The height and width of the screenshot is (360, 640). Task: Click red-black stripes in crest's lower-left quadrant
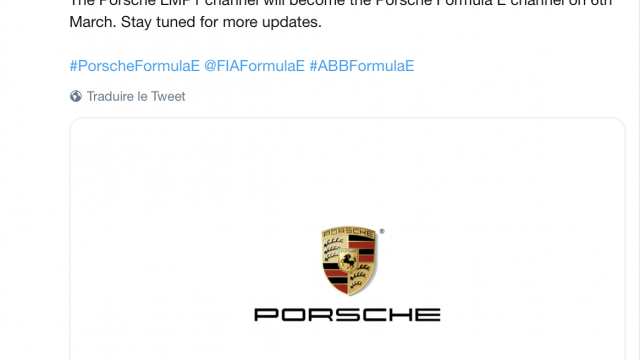click(336, 278)
